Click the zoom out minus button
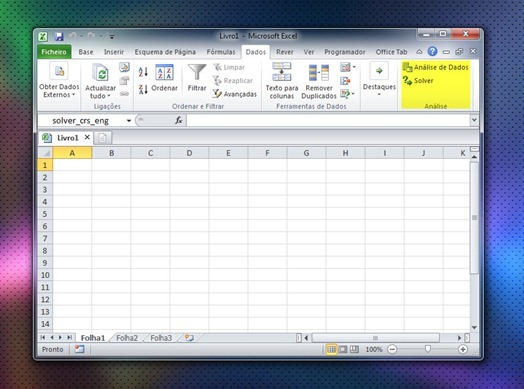The image size is (524, 389). point(392,350)
